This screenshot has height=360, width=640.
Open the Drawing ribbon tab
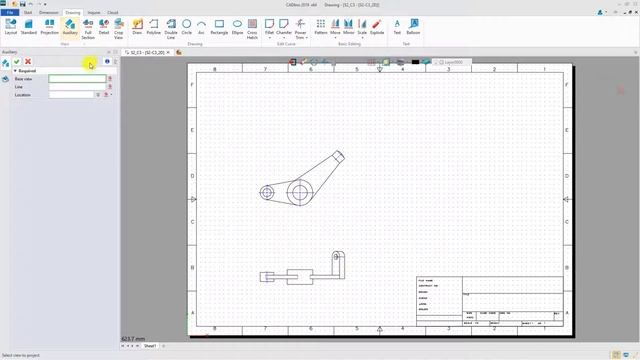[73, 13]
